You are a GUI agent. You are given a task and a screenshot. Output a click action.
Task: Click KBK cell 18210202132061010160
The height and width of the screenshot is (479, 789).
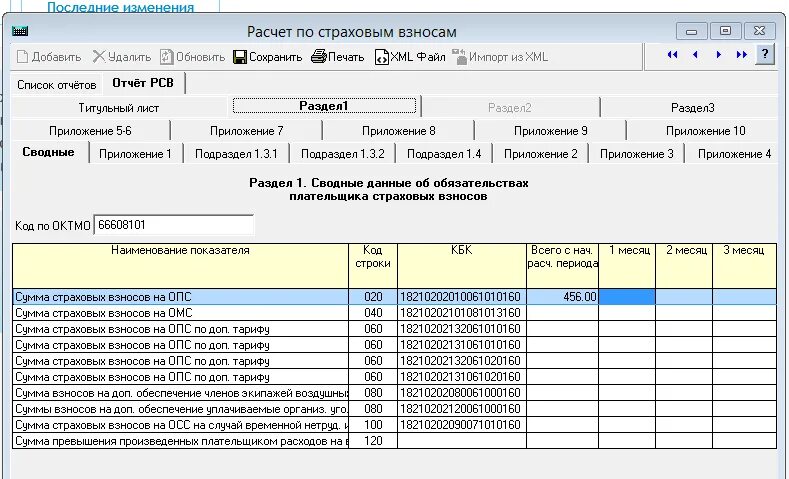[x=461, y=329]
